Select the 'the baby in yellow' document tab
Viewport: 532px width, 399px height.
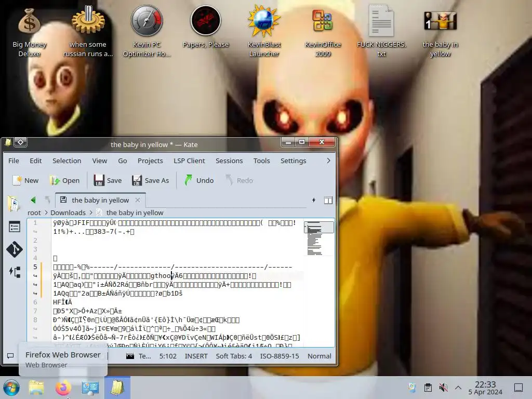click(100, 200)
